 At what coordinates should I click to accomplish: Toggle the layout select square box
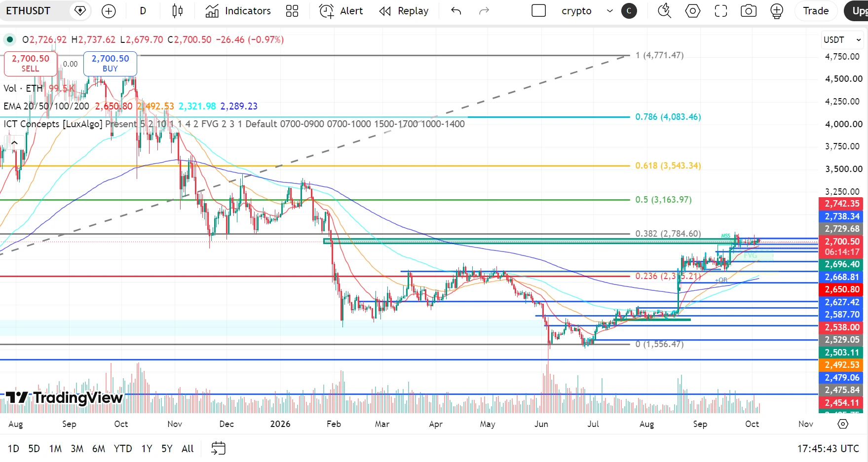(x=539, y=11)
